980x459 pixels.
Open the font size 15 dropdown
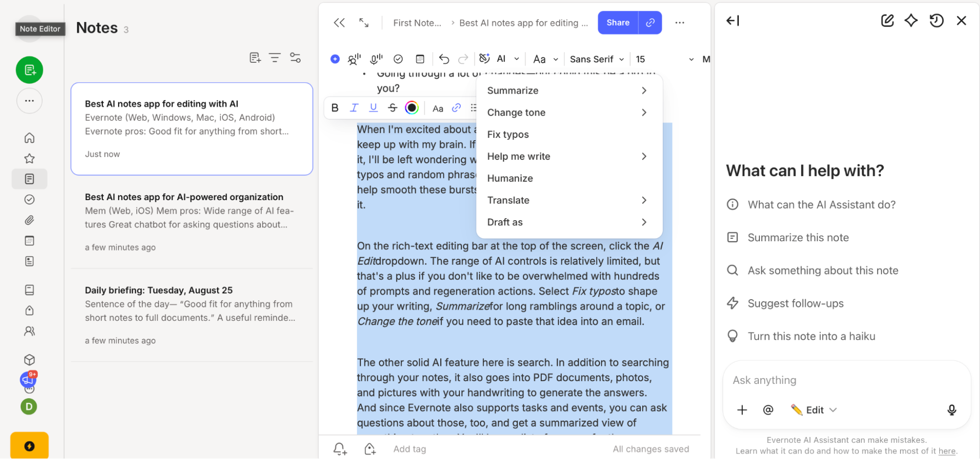click(x=664, y=59)
